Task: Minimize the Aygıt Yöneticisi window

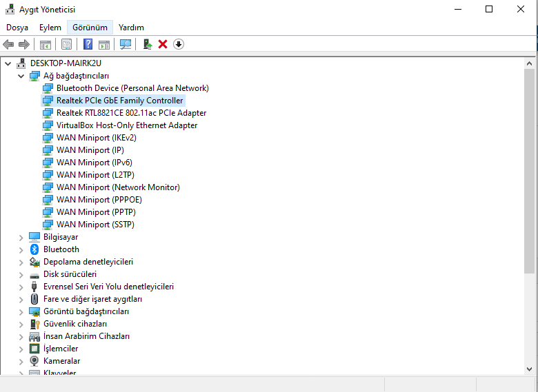Action: [x=458, y=9]
